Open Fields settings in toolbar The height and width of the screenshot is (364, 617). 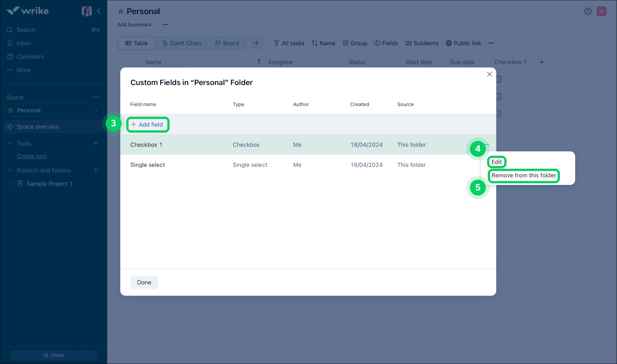tap(386, 43)
